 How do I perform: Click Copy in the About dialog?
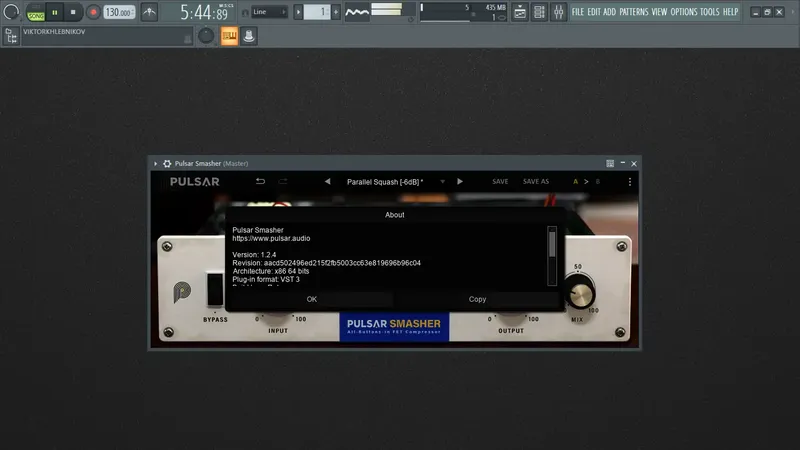(478, 299)
